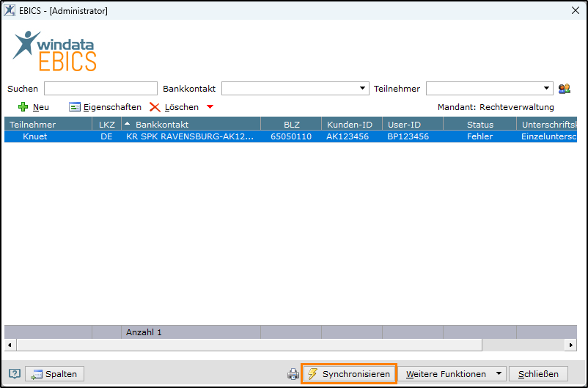Sort by the Kunden-ID column header

point(352,124)
